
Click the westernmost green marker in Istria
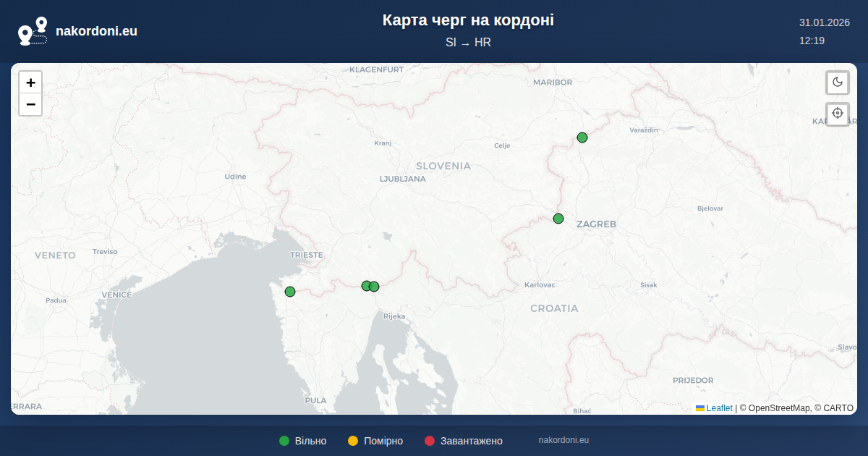pos(290,292)
